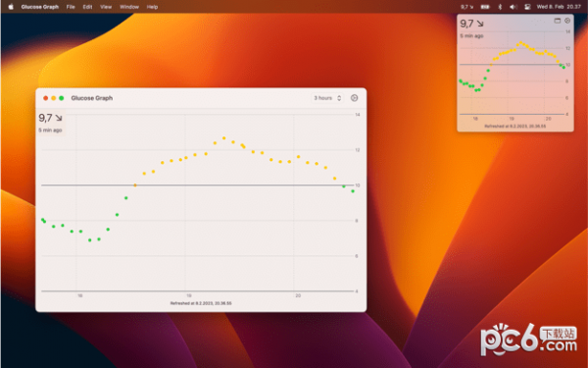
Task: Click the open-window icon in the popover
Action: 558,21
